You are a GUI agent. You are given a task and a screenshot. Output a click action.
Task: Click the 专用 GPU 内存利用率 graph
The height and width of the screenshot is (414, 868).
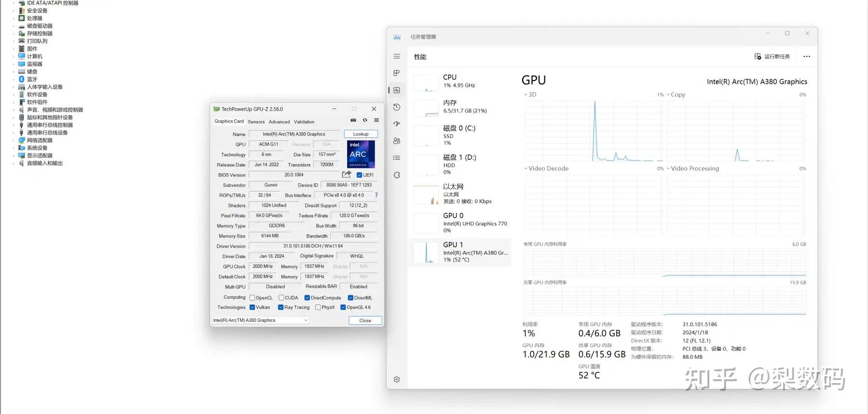(x=665, y=262)
